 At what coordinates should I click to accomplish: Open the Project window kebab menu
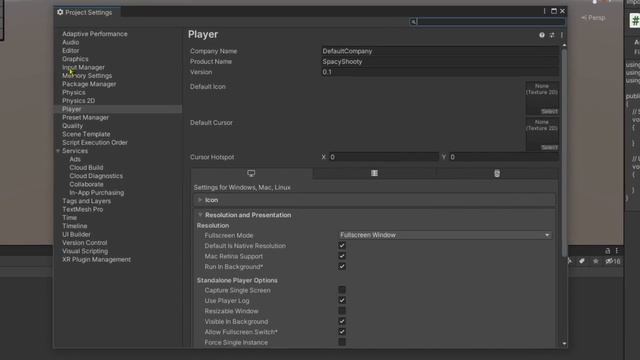617,251
